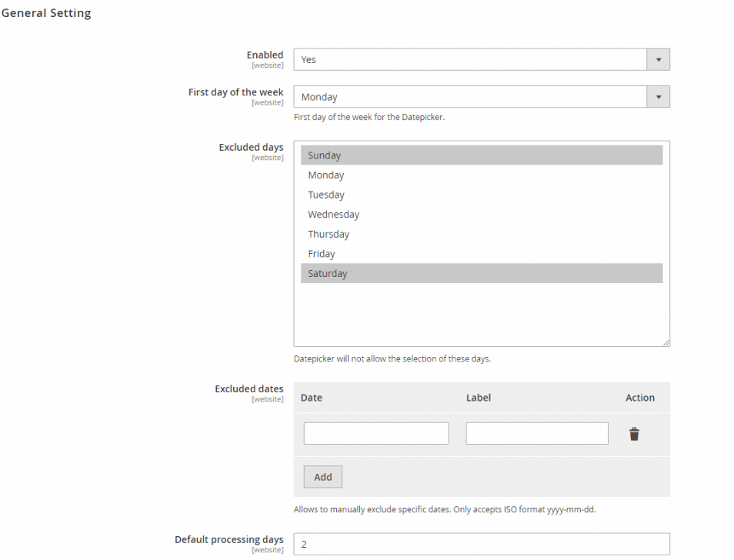Screen dimensions: 734x560
Task: Focus the Label input field
Action: tap(537, 433)
